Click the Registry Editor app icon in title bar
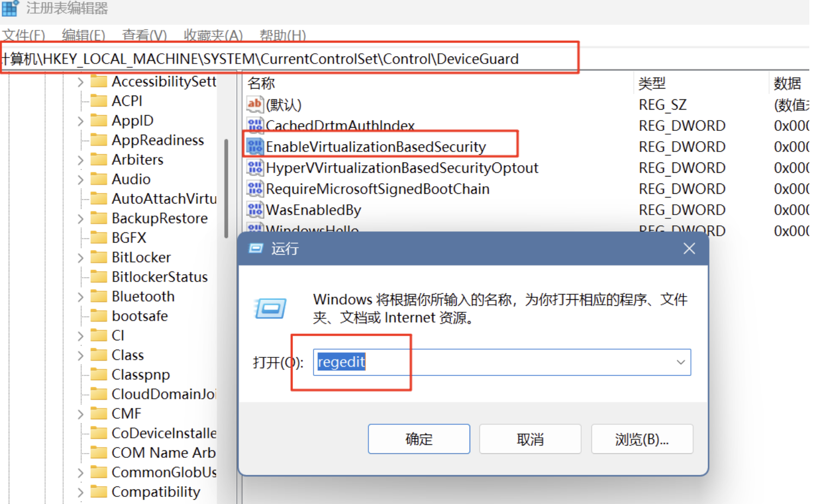This screenshot has height=504, width=824. coord(10,8)
